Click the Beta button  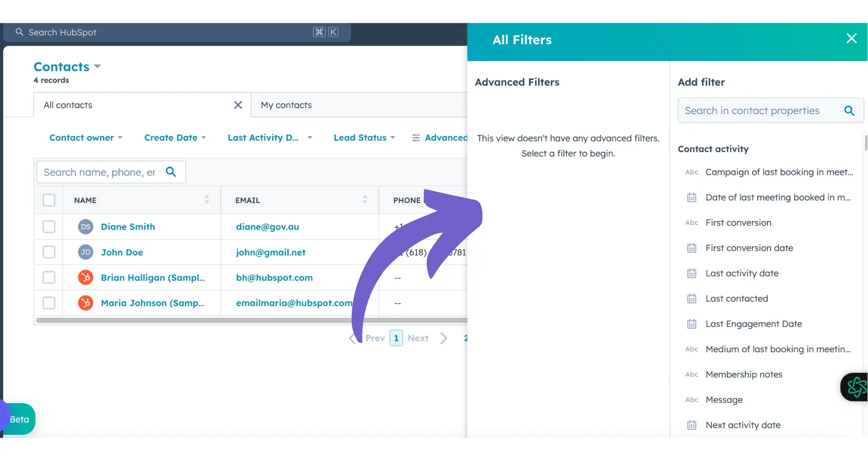[19, 419]
